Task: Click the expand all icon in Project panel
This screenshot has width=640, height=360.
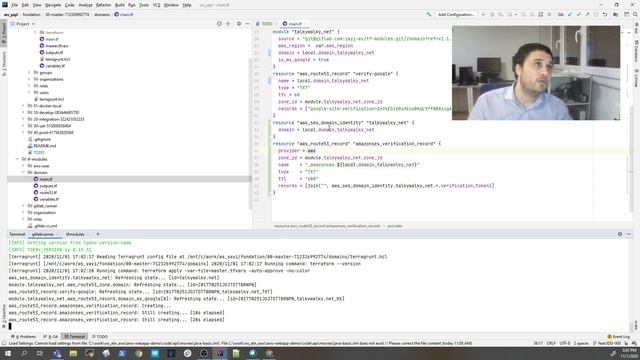Action: tap(228, 24)
